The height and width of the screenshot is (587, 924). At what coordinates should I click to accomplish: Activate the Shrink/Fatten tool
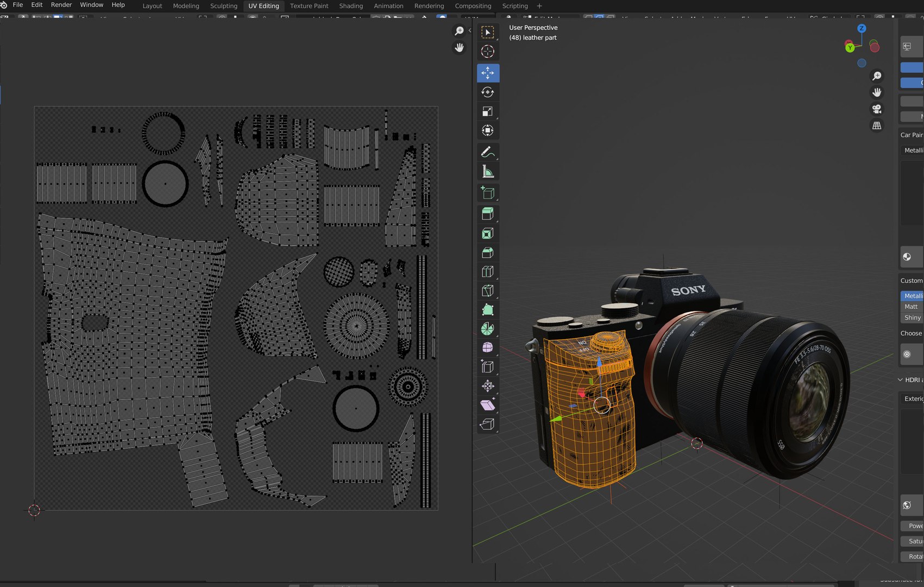(x=488, y=386)
